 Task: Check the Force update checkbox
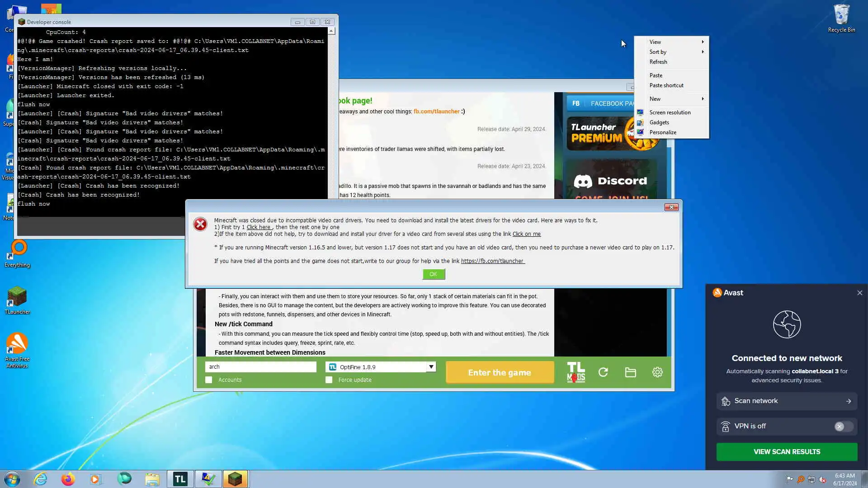click(x=329, y=380)
